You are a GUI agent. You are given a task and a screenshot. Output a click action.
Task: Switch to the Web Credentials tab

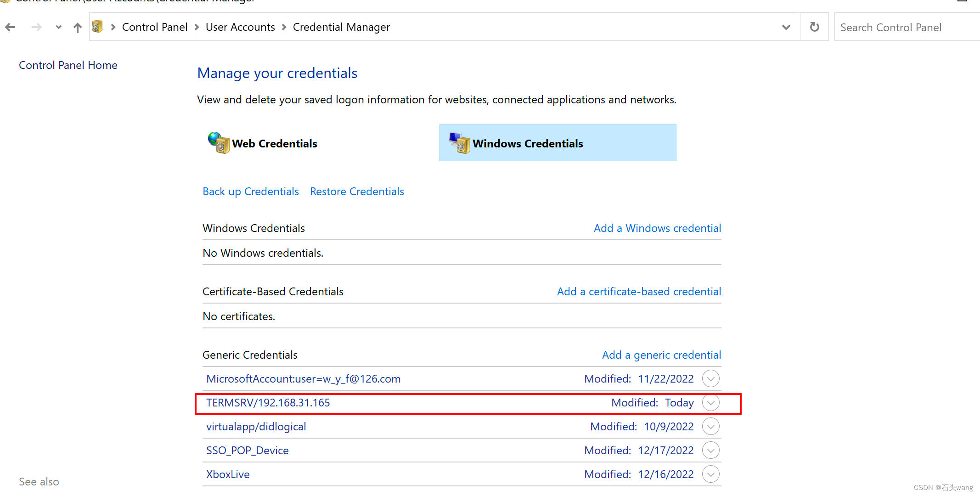pyautogui.click(x=274, y=144)
